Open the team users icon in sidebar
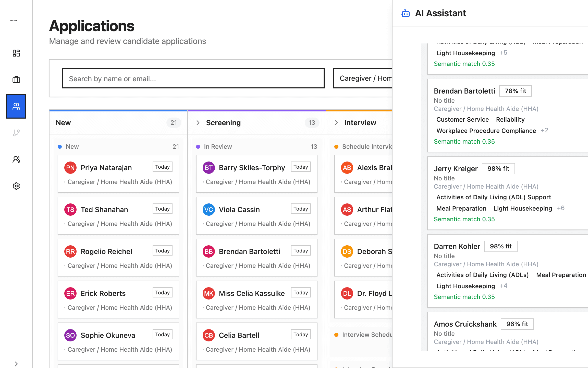 tap(16, 159)
